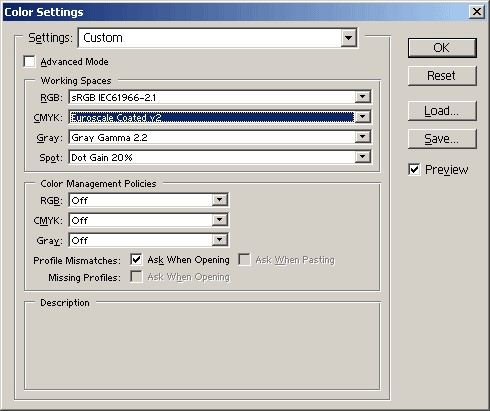Click the OK button

click(442, 48)
